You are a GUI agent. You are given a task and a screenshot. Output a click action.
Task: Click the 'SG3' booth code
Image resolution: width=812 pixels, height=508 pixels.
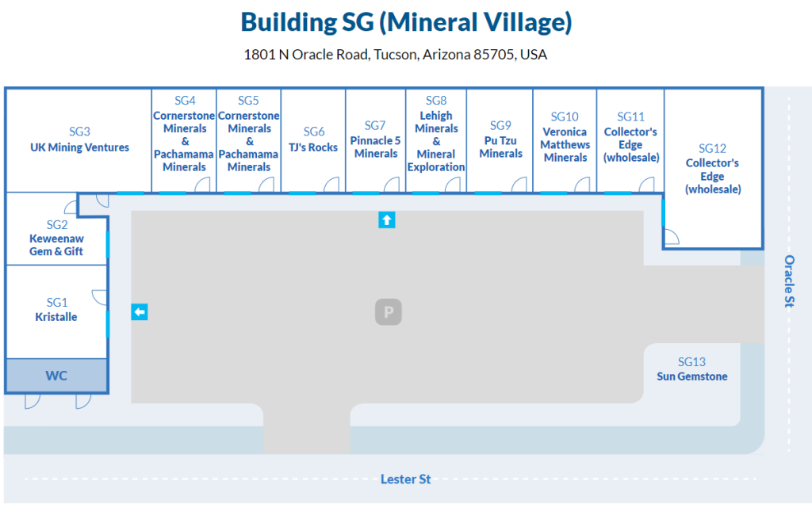click(x=80, y=132)
